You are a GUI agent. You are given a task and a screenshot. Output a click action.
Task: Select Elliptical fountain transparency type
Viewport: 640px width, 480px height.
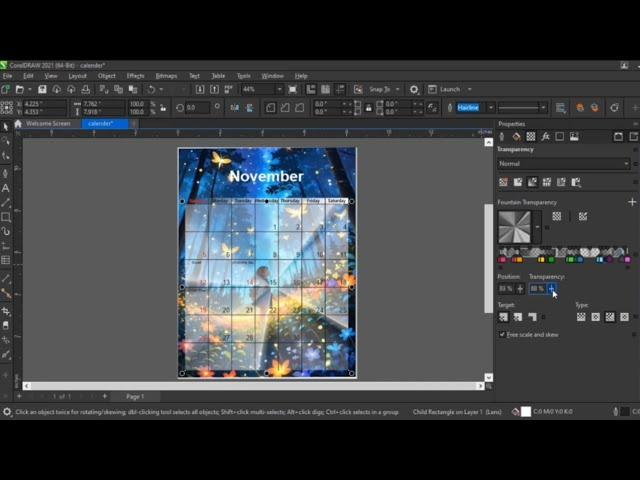(596, 317)
